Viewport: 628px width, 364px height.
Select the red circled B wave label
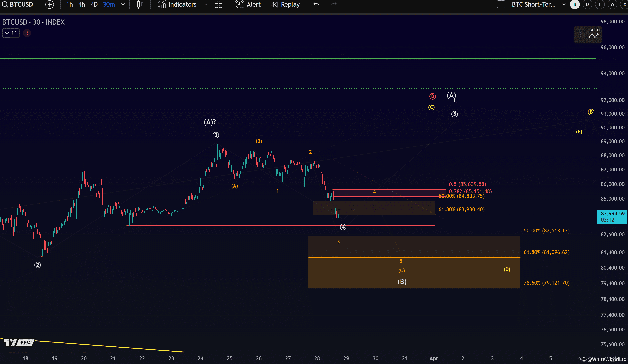(x=432, y=96)
